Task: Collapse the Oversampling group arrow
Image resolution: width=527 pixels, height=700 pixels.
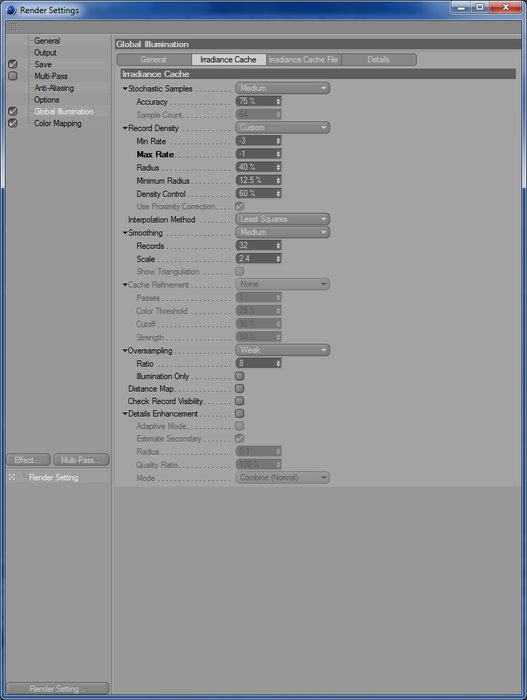Action: tap(125, 350)
